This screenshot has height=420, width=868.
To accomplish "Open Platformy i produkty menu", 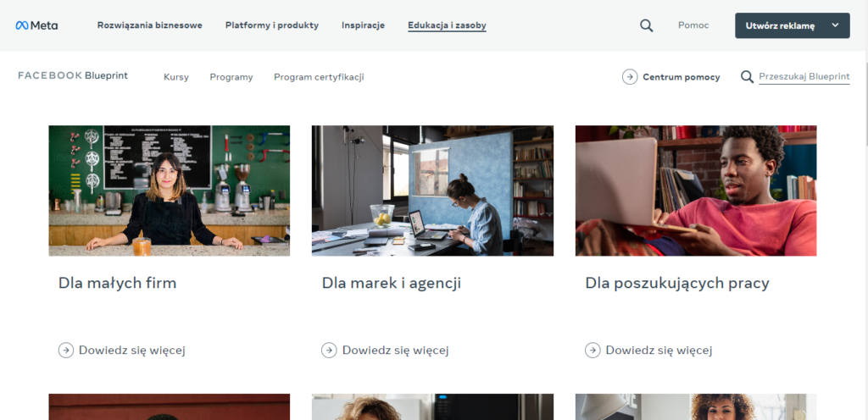I will pyautogui.click(x=272, y=25).
